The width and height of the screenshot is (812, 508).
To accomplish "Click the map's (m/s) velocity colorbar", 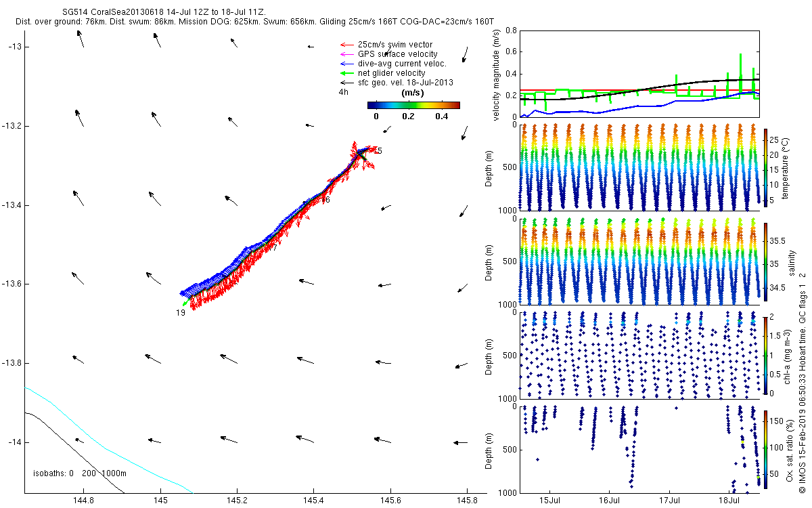I will (x=413, y=105).
